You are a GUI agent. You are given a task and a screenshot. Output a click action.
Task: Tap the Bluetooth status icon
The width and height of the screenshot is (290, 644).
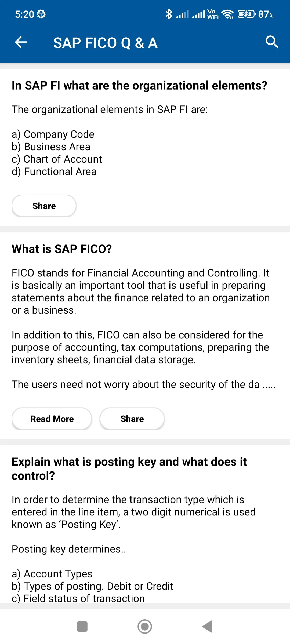pyautogui.click(x=169, y=14)
